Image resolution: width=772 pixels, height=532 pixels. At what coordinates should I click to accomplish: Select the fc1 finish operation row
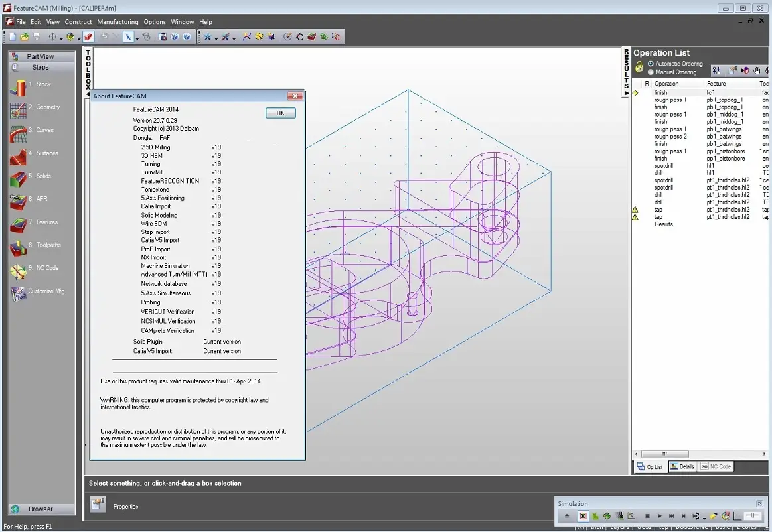tap(700, 92)
